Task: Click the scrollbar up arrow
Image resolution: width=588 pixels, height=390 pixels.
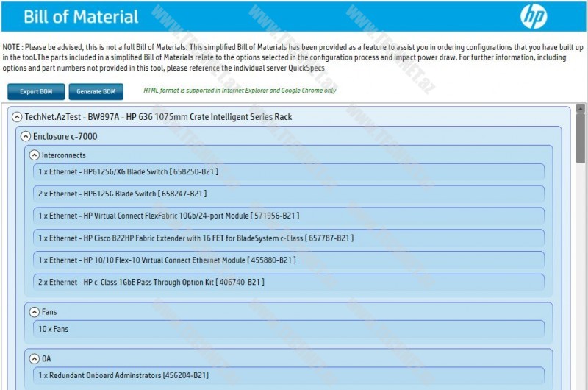Action: [580, 108]
